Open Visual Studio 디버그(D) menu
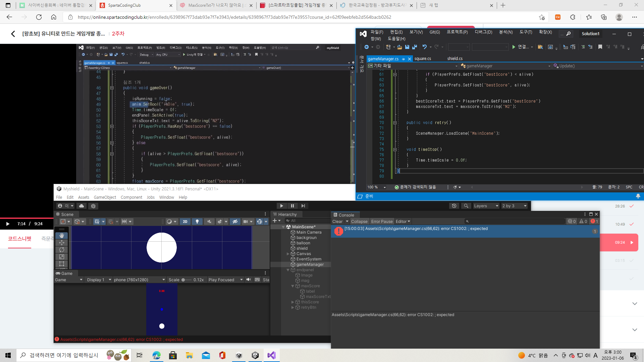The width and height of the screenshot is (644, 362). coord(483,32)
